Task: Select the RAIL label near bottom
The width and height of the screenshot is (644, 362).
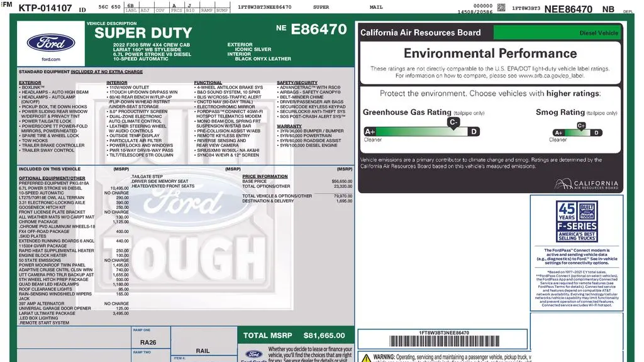Action: (x=203, y=351)
